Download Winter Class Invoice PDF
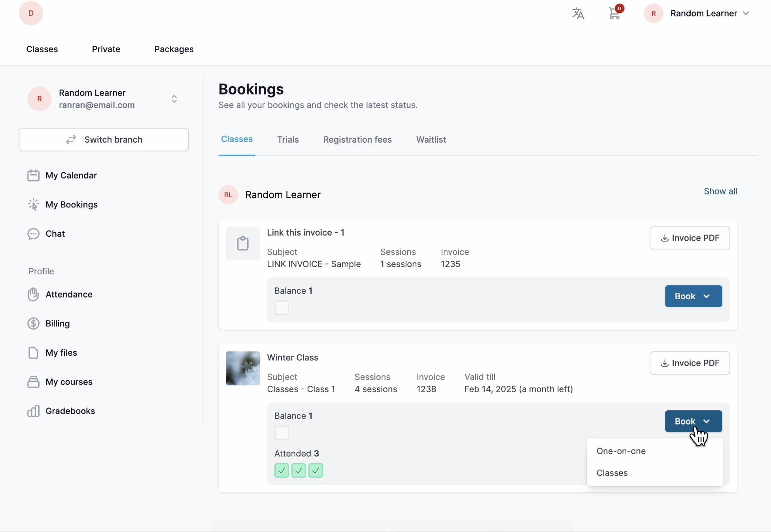Viewport: 771px width, 532px height. click(690, 363)
